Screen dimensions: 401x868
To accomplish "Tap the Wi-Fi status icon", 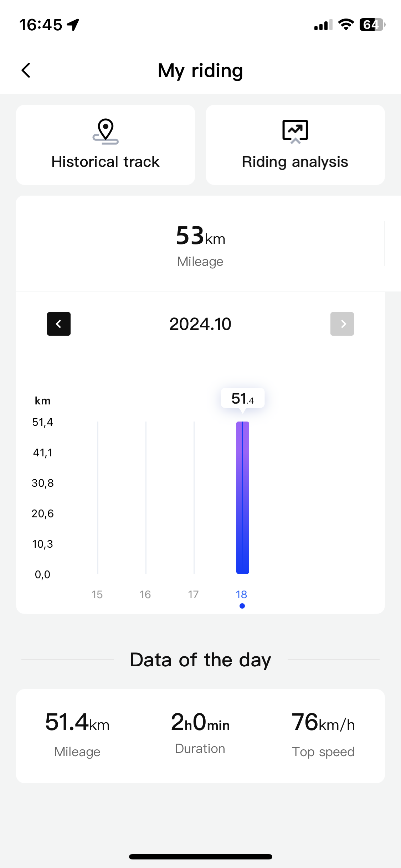I will [346, 25].
